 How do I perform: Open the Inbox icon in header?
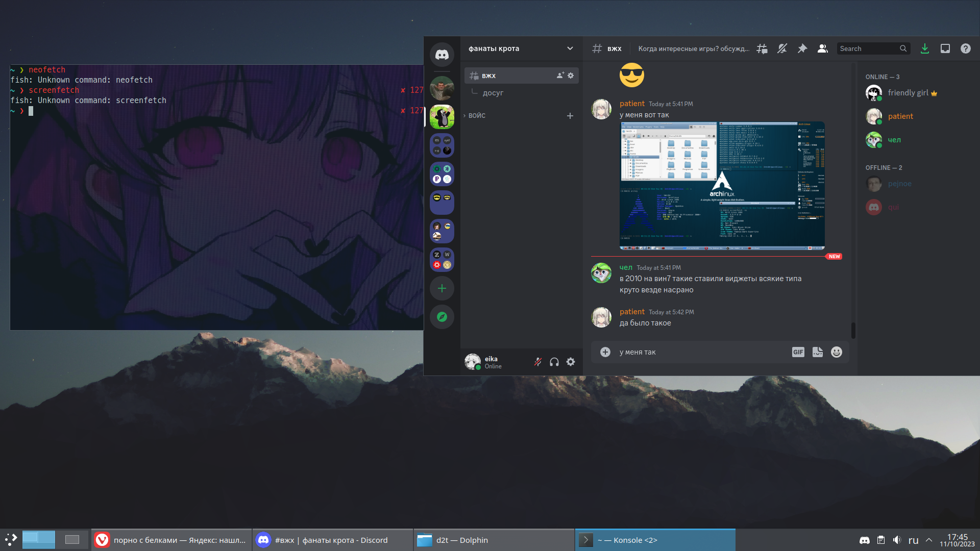point(945,48)
